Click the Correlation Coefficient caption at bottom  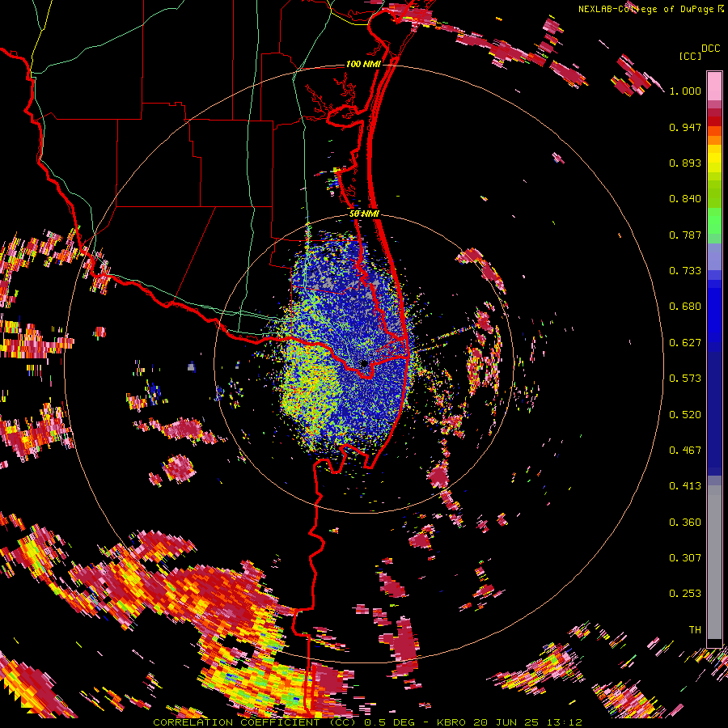pos(367,722)
